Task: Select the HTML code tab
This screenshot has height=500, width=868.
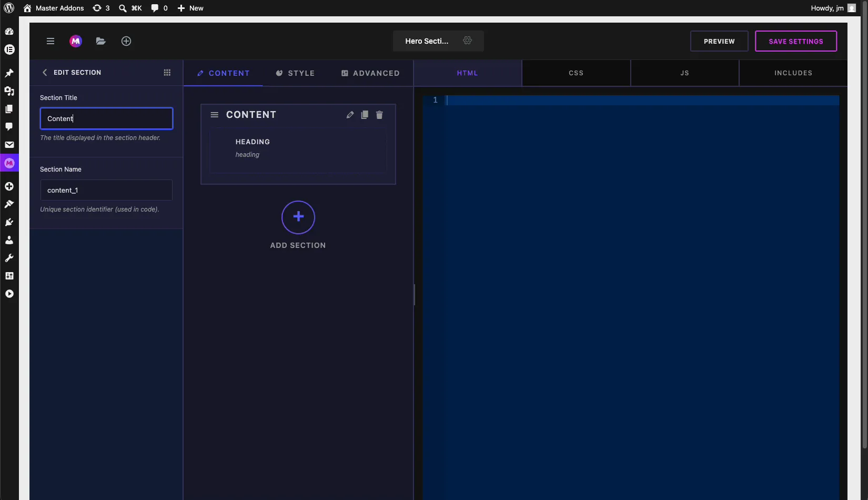Action: (468, 73)
